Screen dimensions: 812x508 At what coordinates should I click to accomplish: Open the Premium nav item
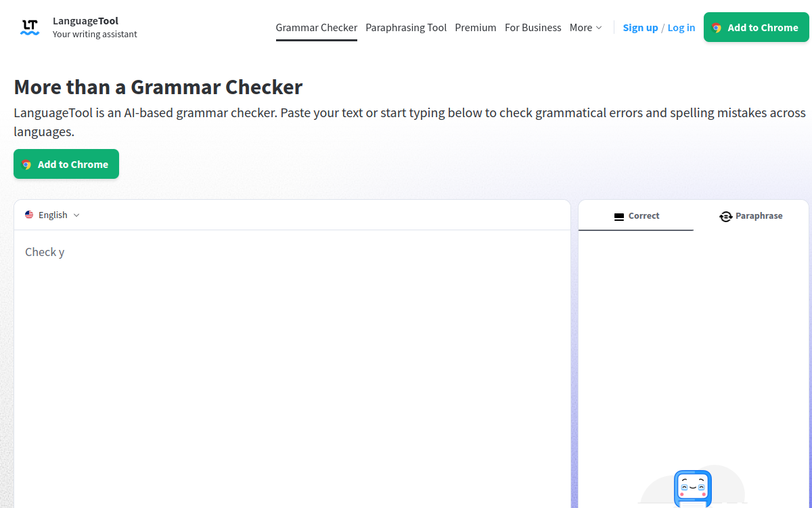click(x=476, y=28)
